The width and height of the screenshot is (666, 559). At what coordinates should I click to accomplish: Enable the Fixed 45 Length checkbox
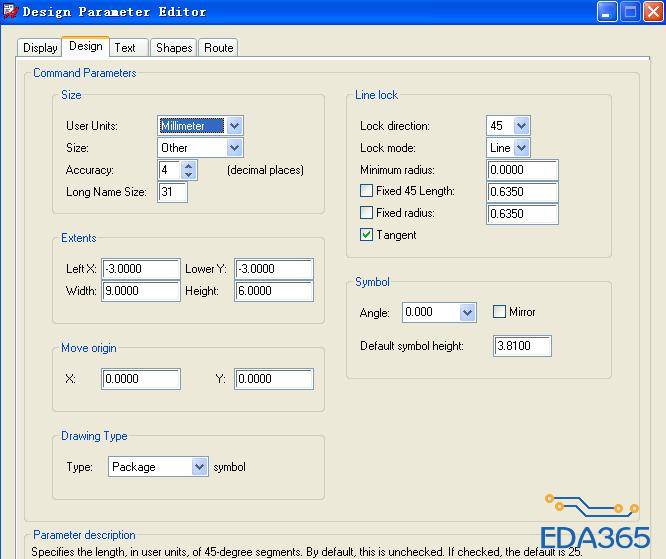pyautogui.click(x=366, y=190)
